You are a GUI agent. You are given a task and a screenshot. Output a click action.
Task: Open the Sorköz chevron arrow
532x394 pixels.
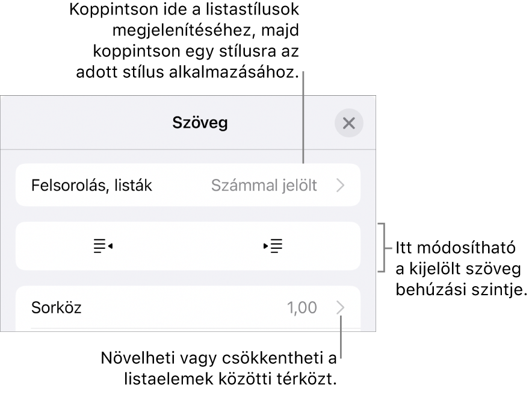[341, 308]
